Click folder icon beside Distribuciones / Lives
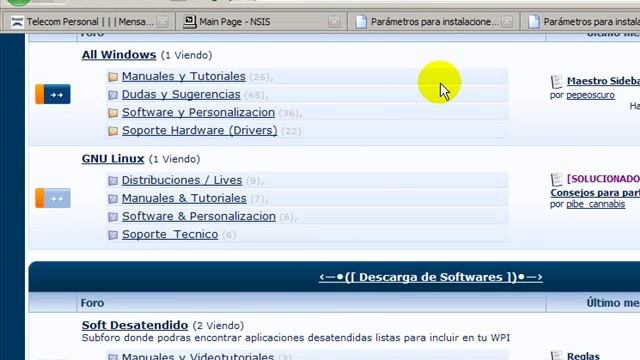 (113, 181)
